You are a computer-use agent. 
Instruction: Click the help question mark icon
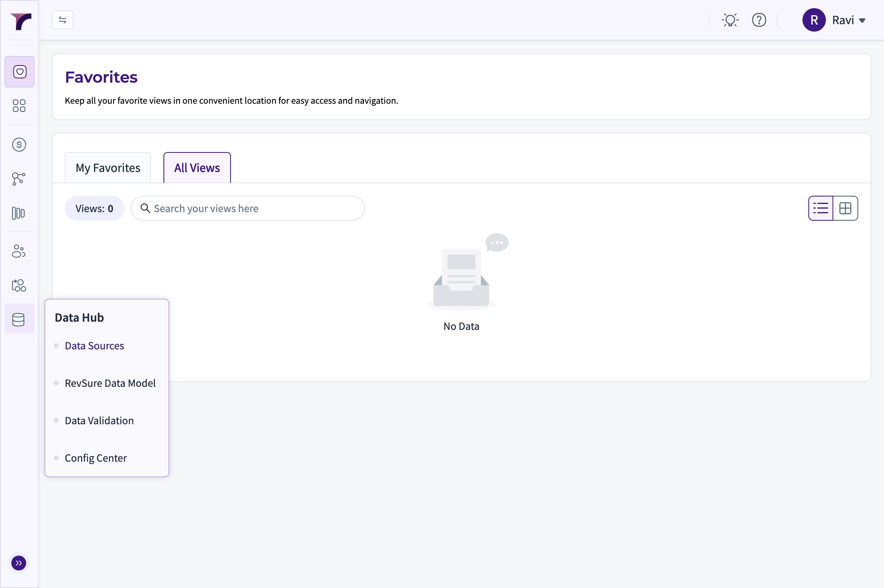tap(759, 20)
